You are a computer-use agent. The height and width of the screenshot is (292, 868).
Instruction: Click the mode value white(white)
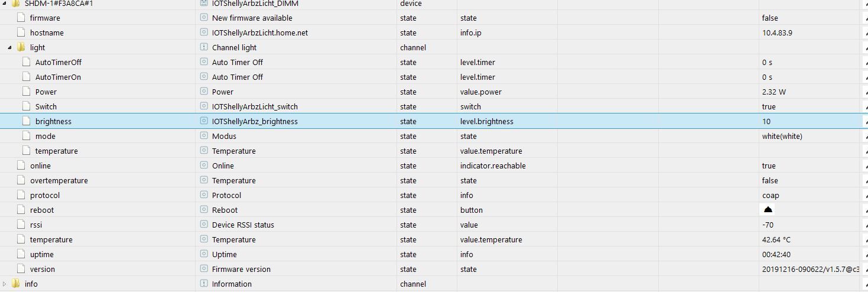coord(782,136)
